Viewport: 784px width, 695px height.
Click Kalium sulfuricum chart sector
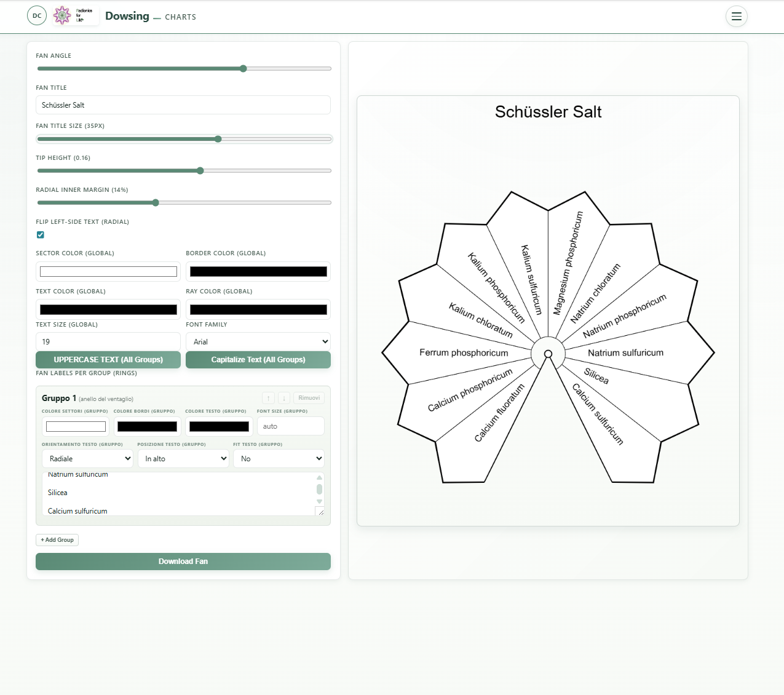click(532, 280)
